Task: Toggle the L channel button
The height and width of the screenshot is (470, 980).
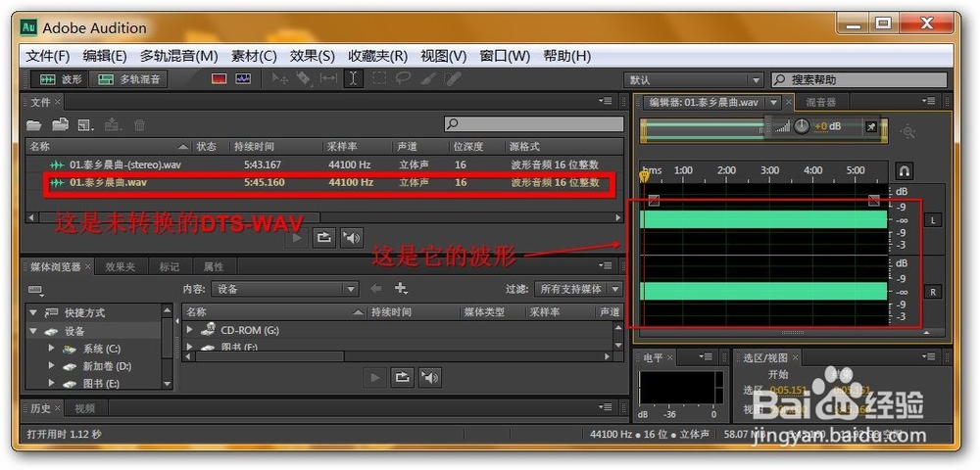Action: tap(933, 219)
